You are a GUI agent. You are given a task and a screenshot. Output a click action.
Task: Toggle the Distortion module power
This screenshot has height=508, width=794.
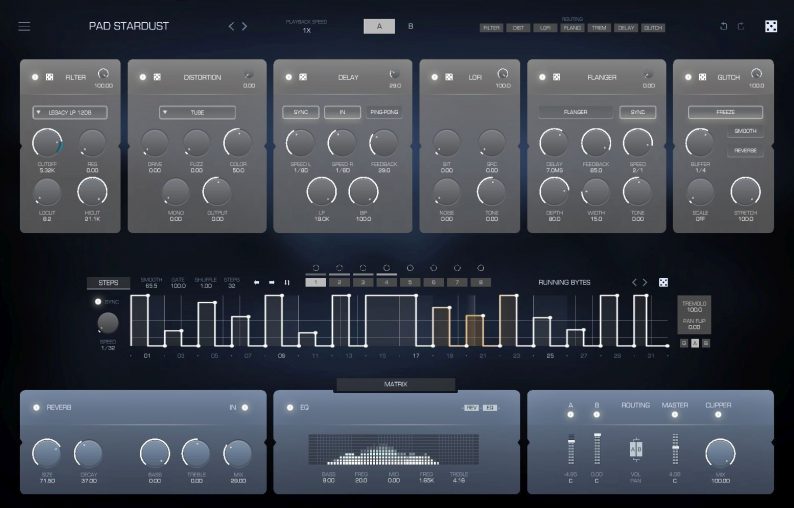143,77
